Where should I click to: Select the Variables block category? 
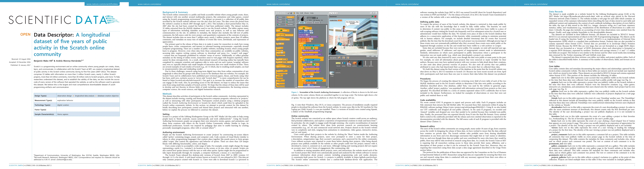coord(290,25)
